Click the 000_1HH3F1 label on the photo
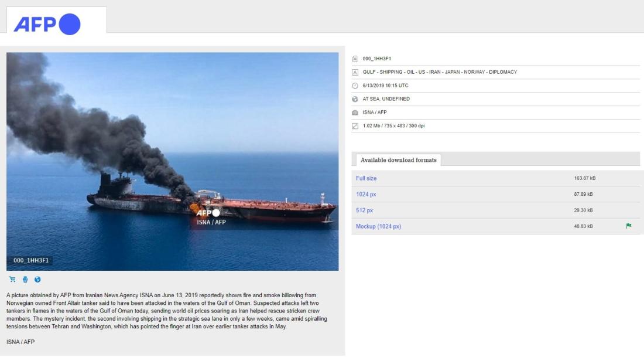Screen dimensions: 644x357 click(x=31, y=260)
